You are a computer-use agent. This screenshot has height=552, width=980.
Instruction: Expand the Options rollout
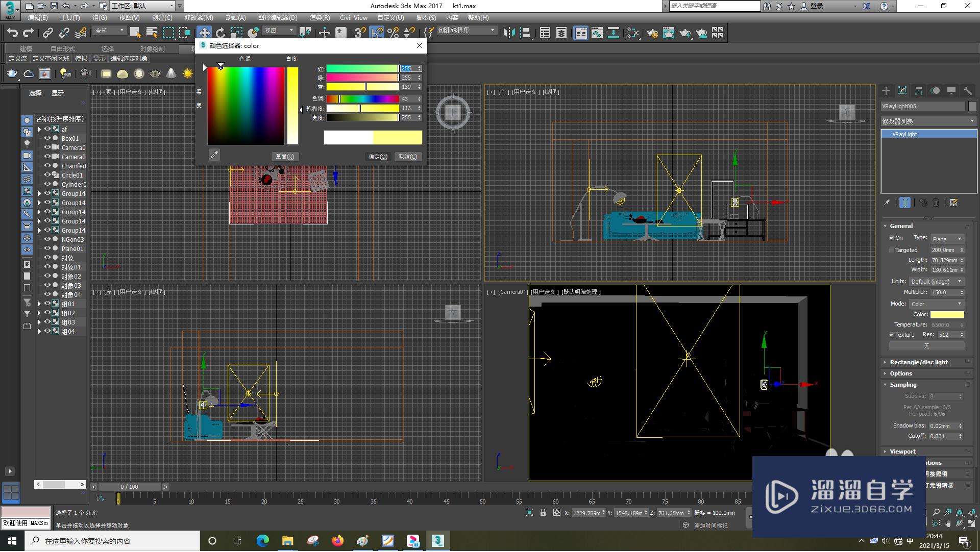tap(901, 373)
